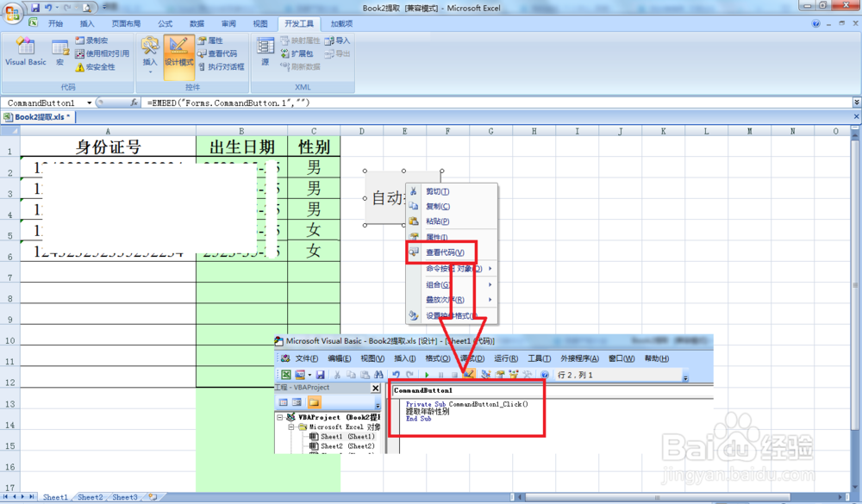Switch to 审阅 ribbon tab
The image size is (862, 504).
point(228,23)
